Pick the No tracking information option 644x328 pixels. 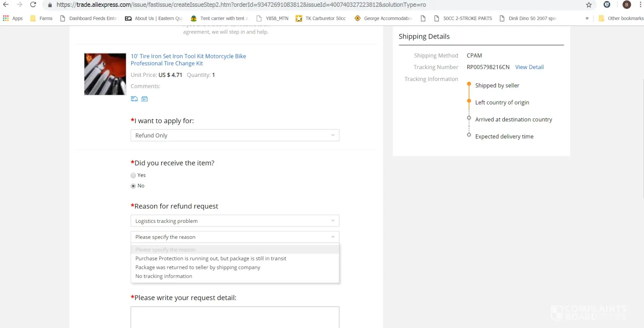164,276
